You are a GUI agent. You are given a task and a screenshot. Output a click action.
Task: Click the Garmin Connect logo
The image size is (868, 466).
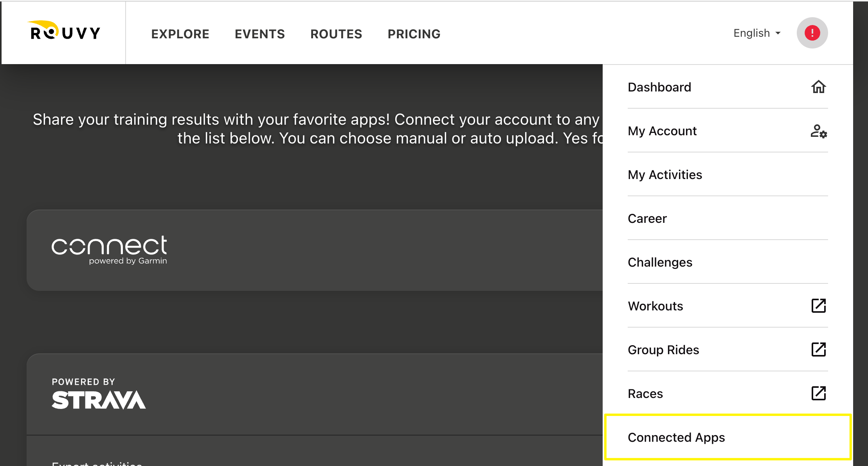click(x=109, y=250)
